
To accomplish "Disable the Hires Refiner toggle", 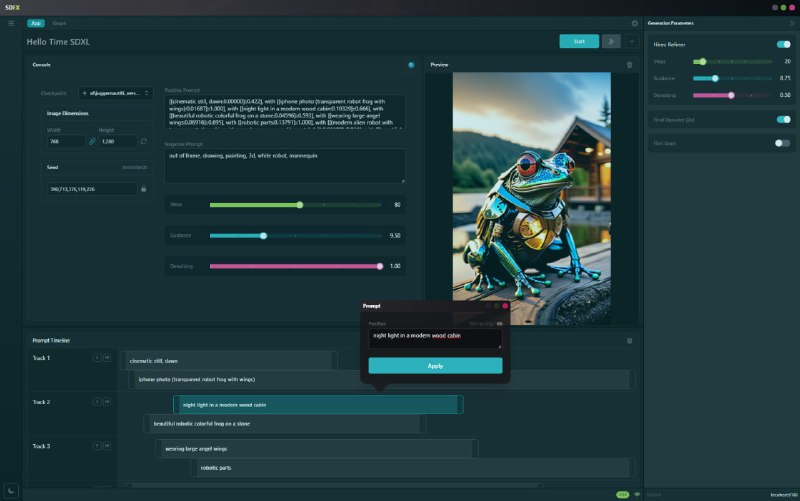I will 783,45.
